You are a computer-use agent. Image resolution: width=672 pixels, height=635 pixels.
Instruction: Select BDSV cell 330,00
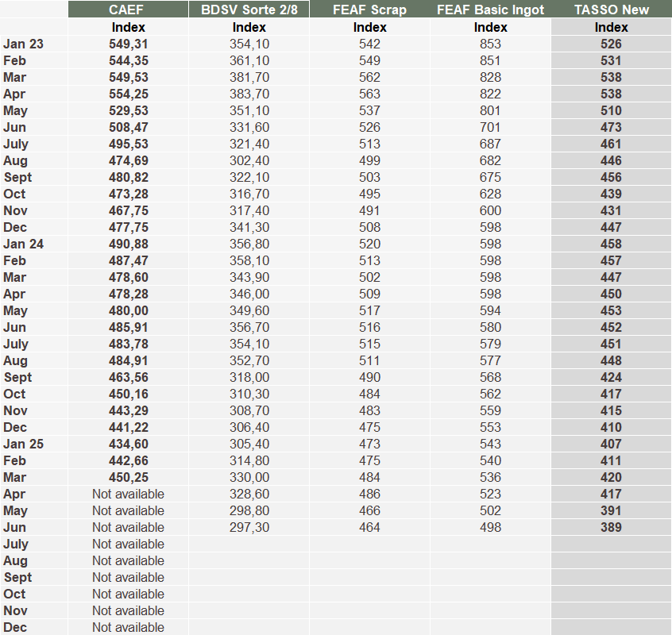tap(249, 477)
